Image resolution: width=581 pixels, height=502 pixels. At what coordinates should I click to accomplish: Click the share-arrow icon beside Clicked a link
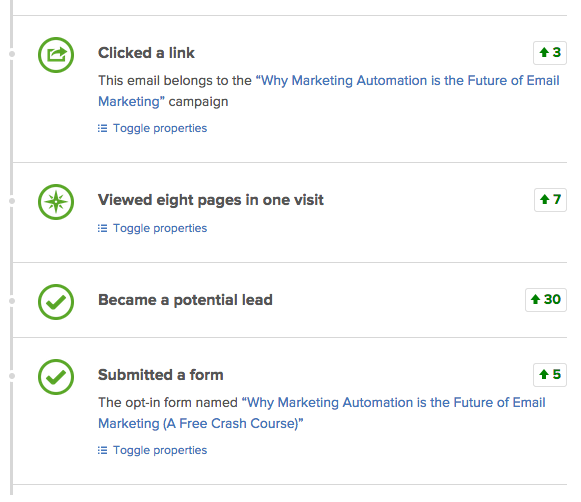(56, 55)
